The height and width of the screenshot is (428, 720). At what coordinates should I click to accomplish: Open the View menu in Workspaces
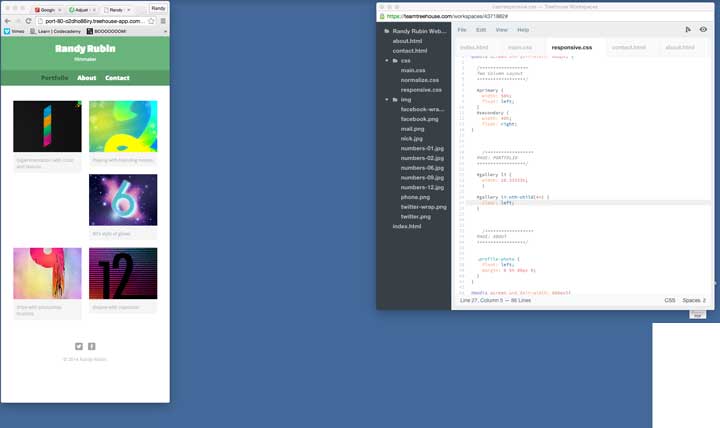coord(501,30)
